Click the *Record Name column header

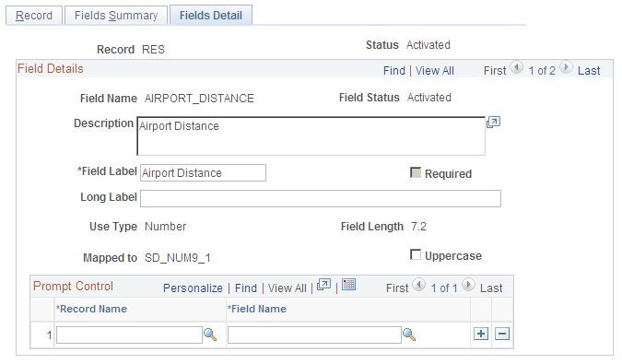coord(91,309)
